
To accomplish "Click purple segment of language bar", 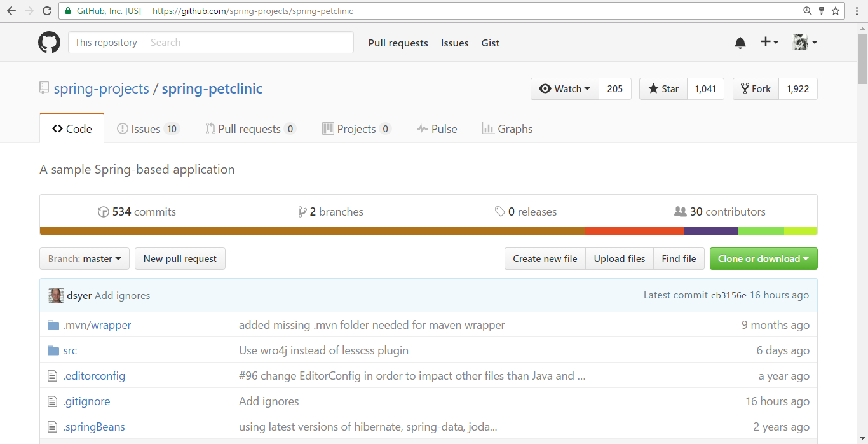I will tap(711, 232).
